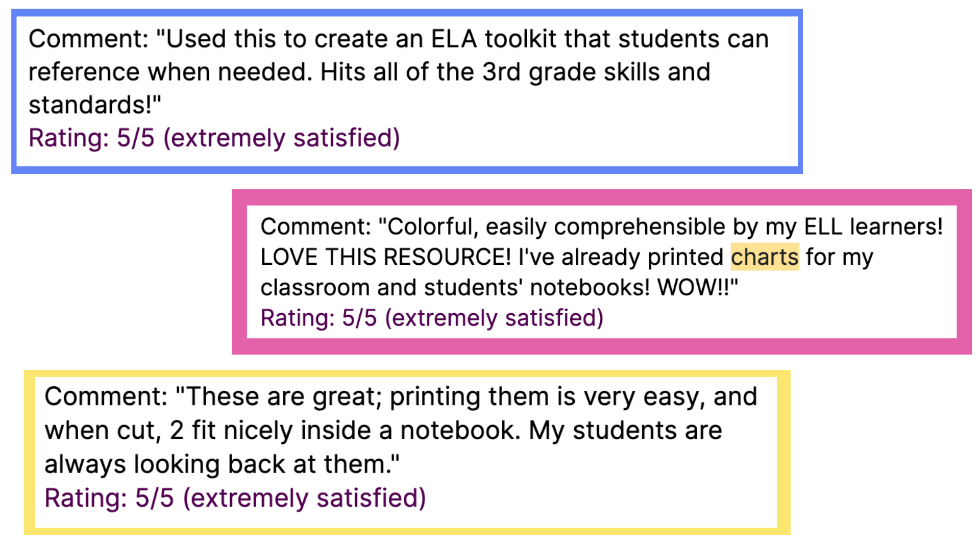Select the yellow-bordered printing comment box
The height and width of the screenshot is (551, 980).
click(407, 453)
